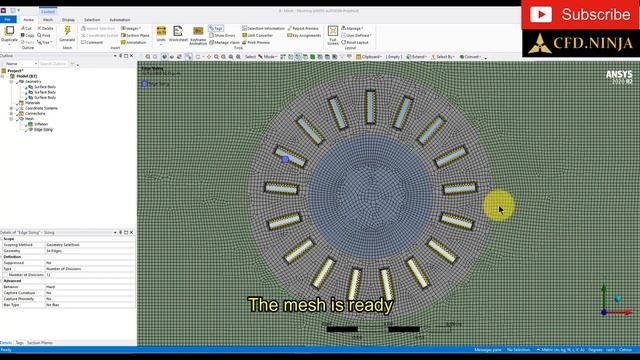Screen dimensions: 640x360
Task: Switch to the Context ribbon tab
Action: point(48,11)
